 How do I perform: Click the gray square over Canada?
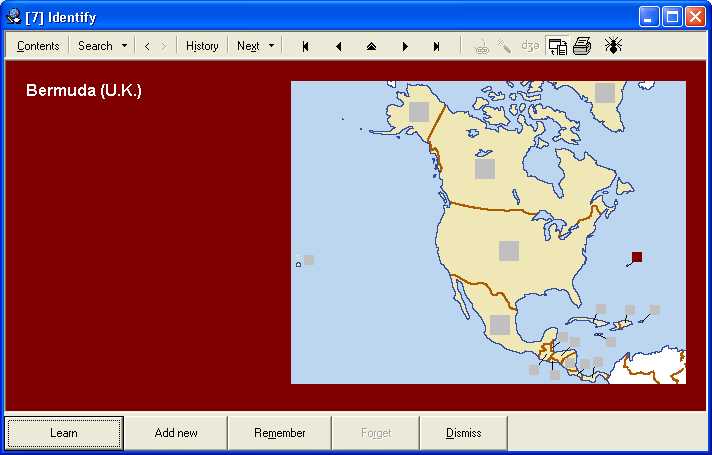[x=485, y=169]
